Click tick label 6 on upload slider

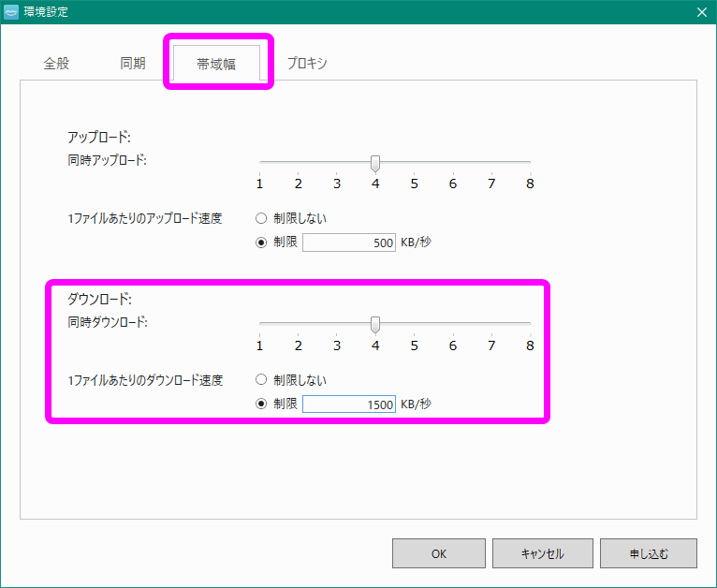(453, 184)
